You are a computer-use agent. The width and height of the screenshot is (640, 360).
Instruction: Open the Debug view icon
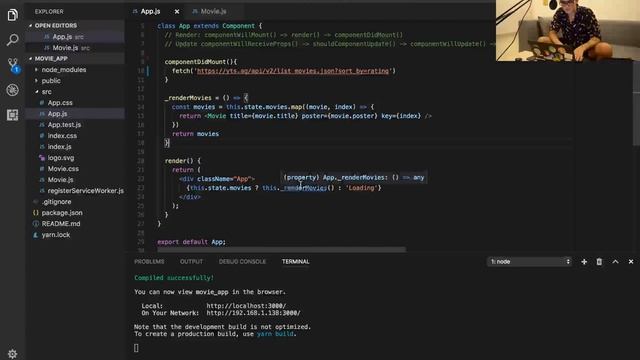pos(12,90)
